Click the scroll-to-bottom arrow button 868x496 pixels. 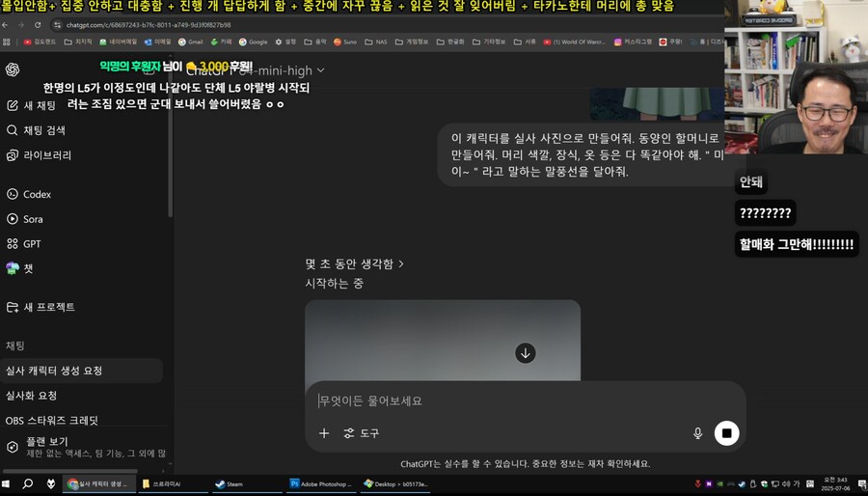point(526,352)
